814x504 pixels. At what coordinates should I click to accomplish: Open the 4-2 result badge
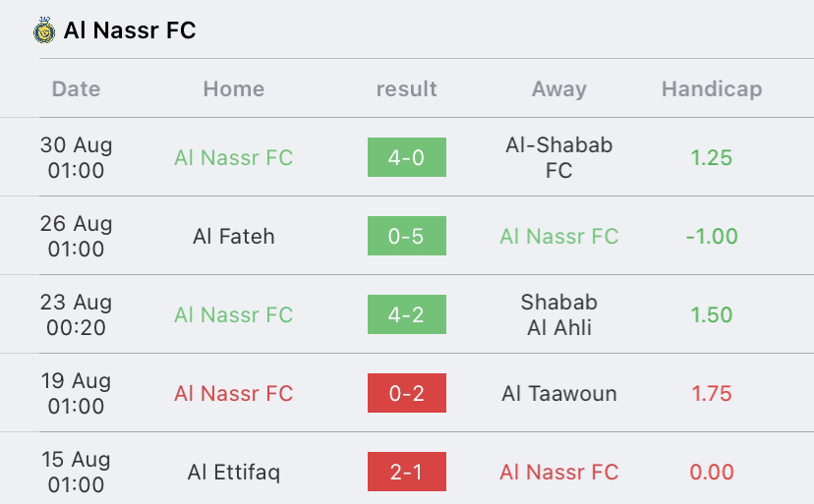click(x=406, y=314)
